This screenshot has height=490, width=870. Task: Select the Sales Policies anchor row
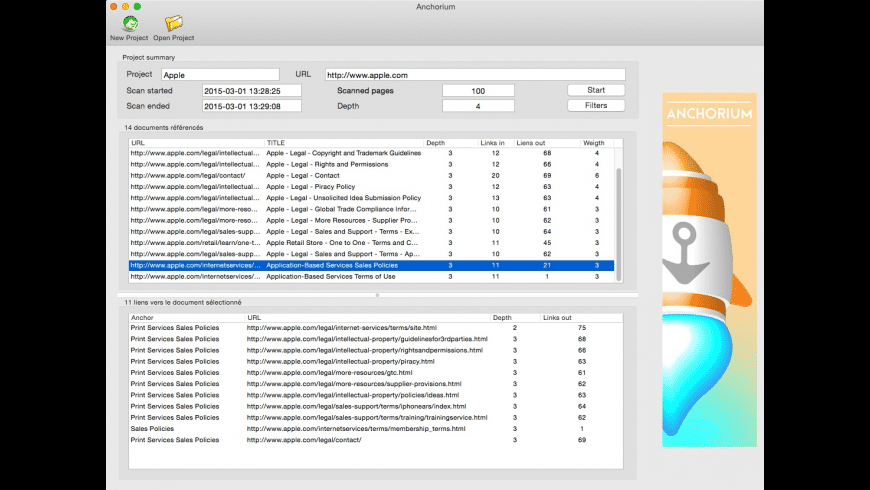376,428
